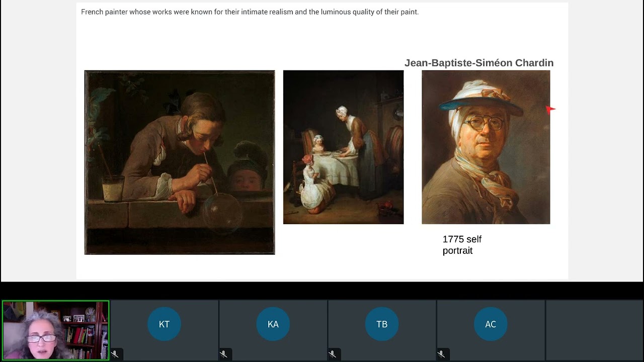Click the '1775 self portrait' caption
This screenshot has width=644, height=362.
tap(462, 245)
